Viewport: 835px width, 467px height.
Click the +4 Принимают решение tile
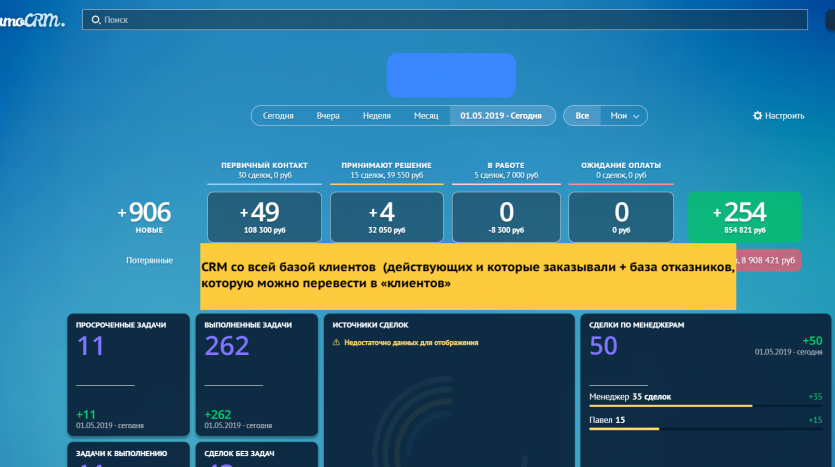pyautogui.click(x=386, y=217)
